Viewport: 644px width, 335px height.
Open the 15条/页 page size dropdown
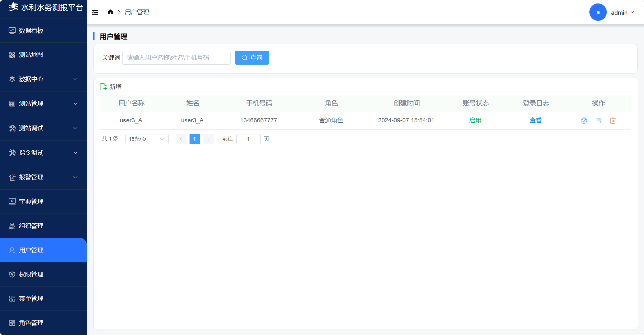147,139
